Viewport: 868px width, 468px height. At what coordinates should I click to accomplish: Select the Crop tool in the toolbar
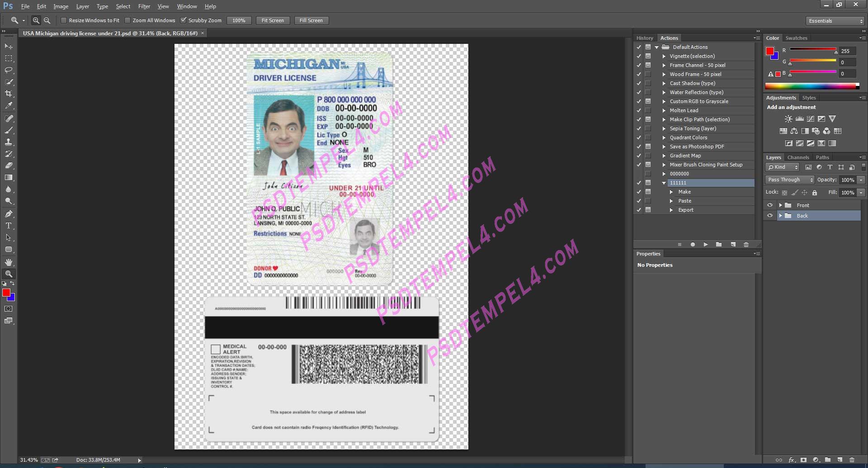click(x=8, y=94)
